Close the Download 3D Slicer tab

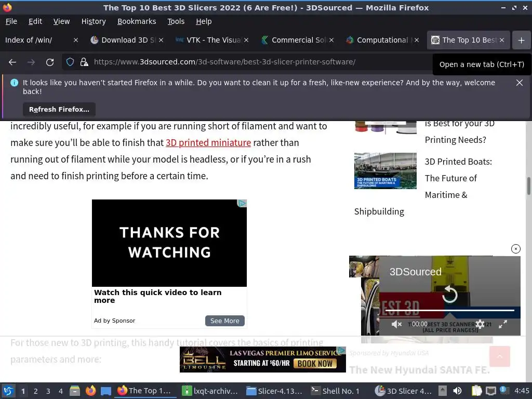(161, 40)
